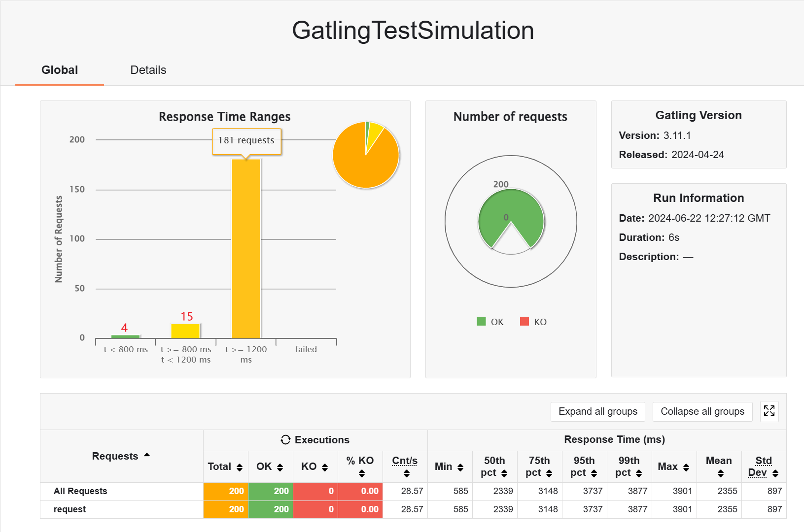Viewport: 804px width, 532px height.
Task: Toggle the OK legend item
Action: click(490, 322)
